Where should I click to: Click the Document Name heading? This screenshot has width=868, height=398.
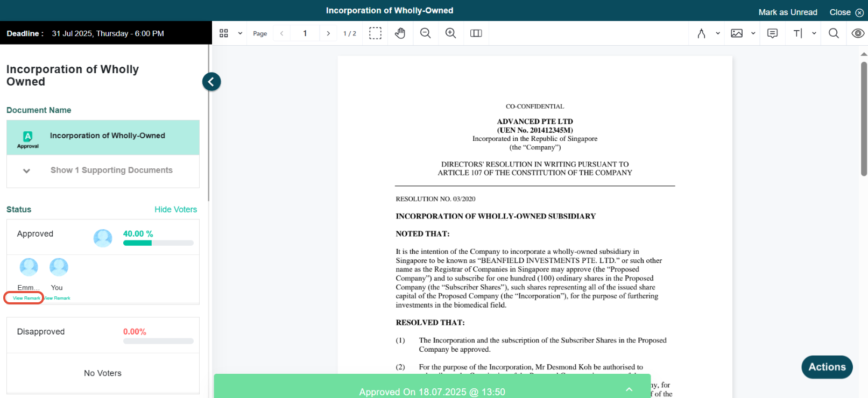(39, 110)
